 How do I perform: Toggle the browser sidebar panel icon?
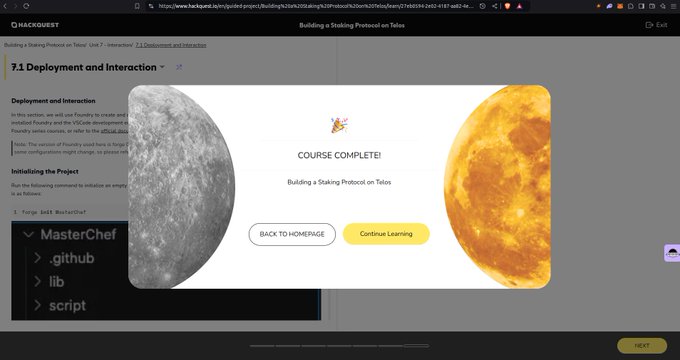pos(641,6)
